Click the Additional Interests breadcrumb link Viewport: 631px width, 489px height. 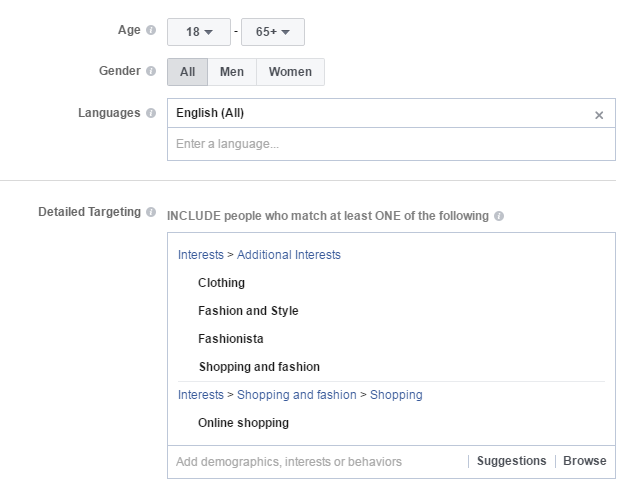click(289, 255)
